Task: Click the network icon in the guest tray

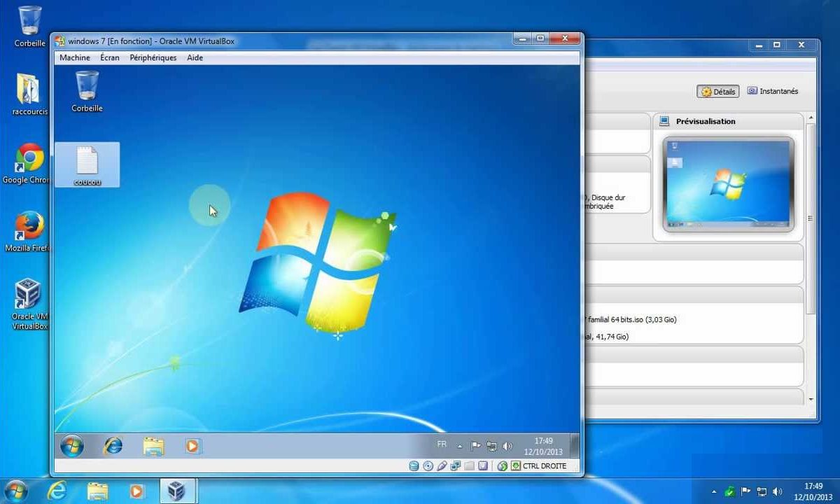Action: pos(491,446)
